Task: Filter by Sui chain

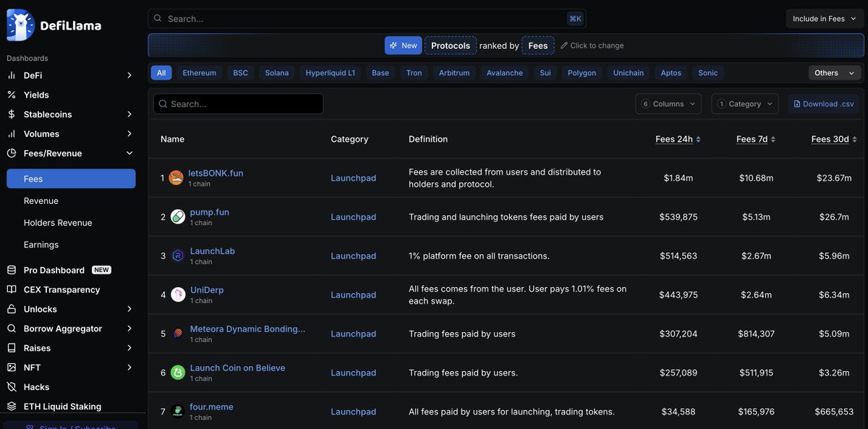Action: (x=545, y=73)
